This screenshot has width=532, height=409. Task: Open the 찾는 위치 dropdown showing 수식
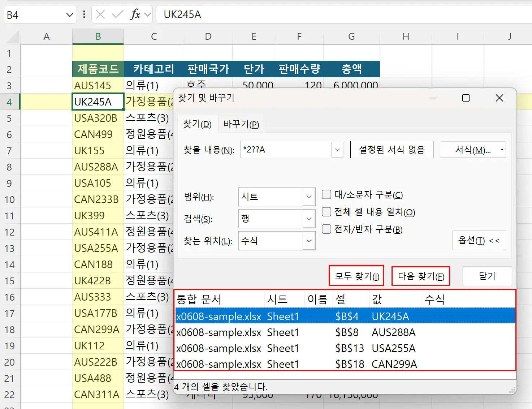308,241
